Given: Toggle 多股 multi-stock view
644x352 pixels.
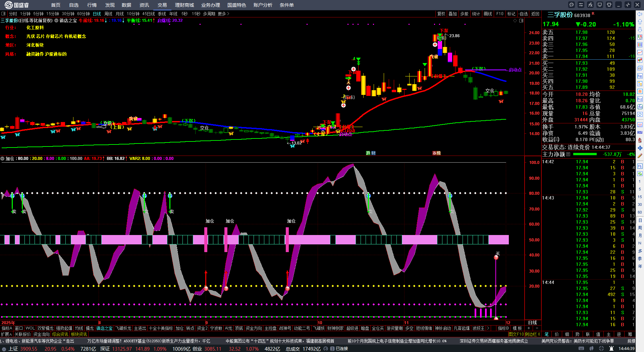Looking at the screenshot, I should [x=464, y=14].
